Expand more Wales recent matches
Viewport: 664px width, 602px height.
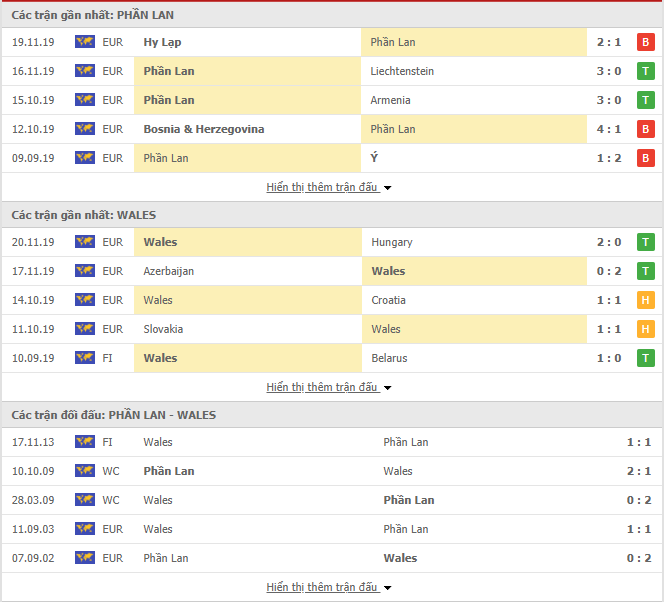click(329, 387)
